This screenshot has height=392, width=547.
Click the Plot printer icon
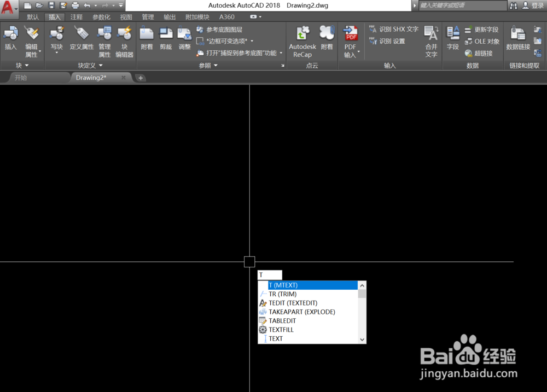coord(75,5)
